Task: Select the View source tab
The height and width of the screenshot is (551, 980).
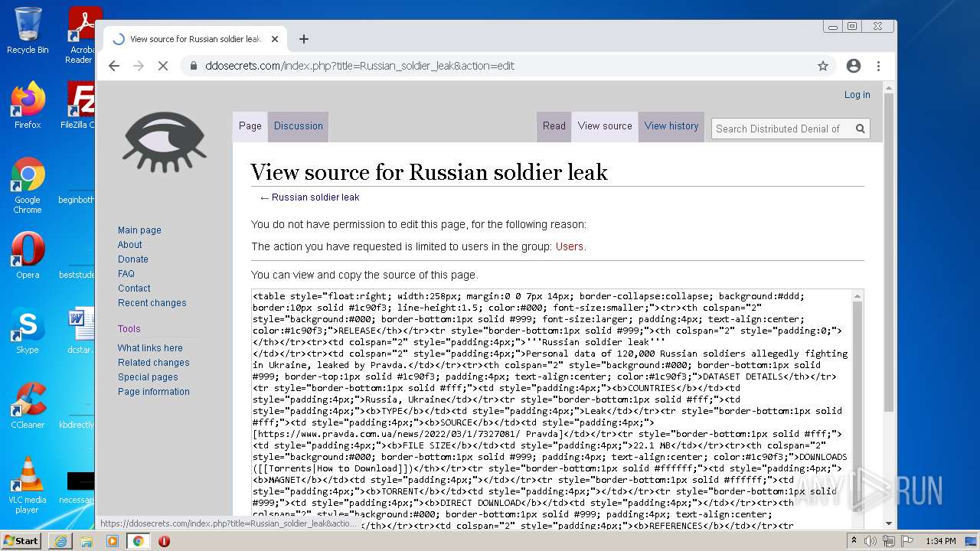Action: click(605, 126)
